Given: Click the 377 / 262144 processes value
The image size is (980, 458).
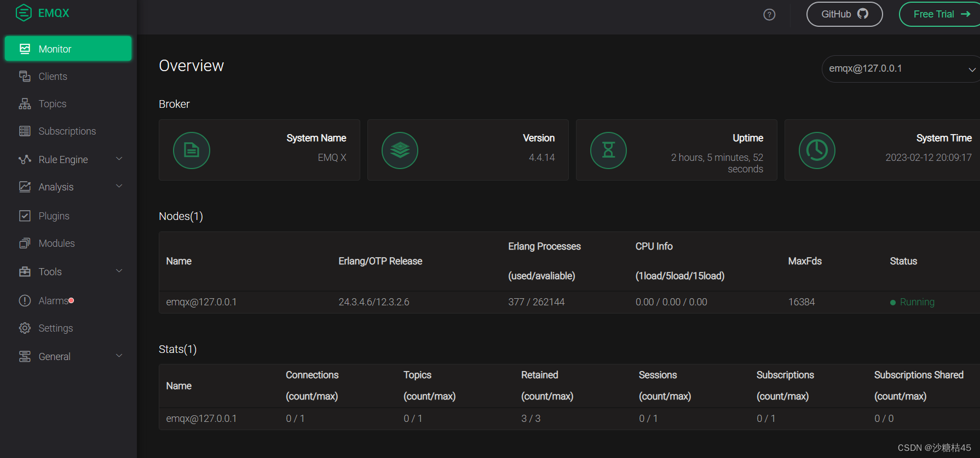Looking at the screenshot, I should [537, 302].
